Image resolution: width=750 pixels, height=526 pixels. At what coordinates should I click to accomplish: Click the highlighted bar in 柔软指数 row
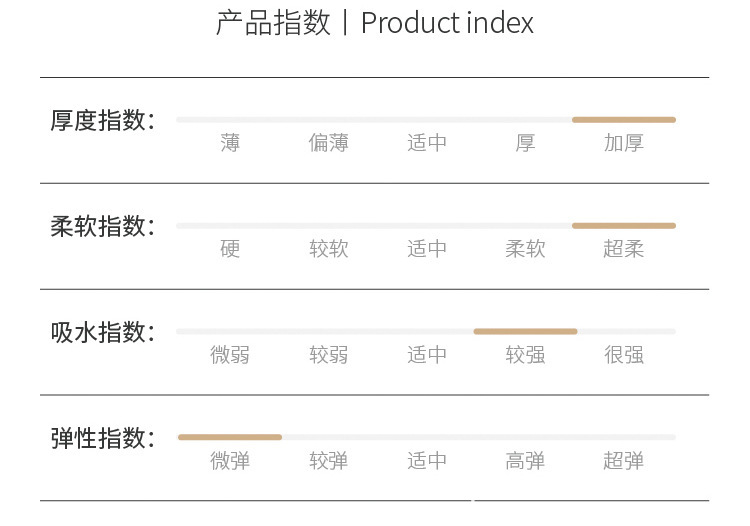[624, 226]
